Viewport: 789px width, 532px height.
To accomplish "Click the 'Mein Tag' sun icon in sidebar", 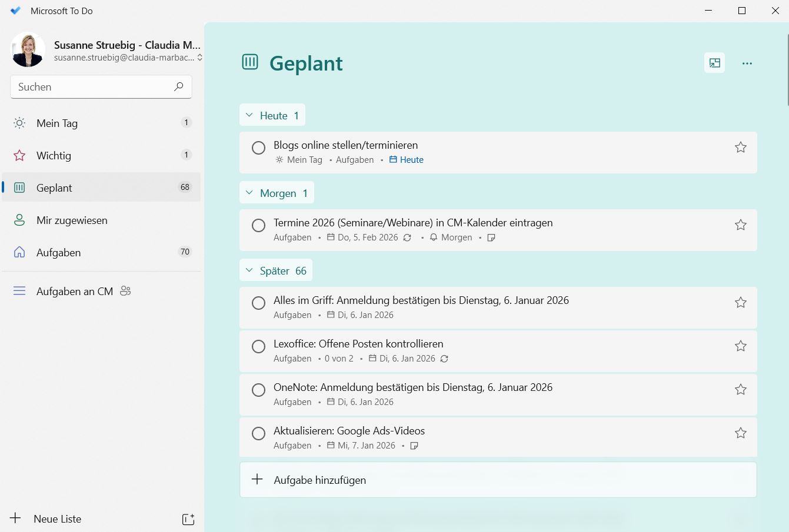I will (x=19, y=123).
